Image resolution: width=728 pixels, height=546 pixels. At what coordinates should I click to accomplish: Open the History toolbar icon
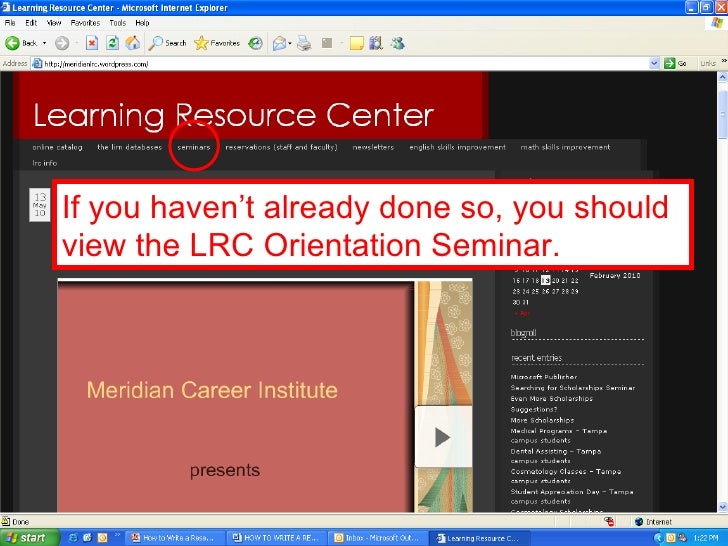[255, 43]
